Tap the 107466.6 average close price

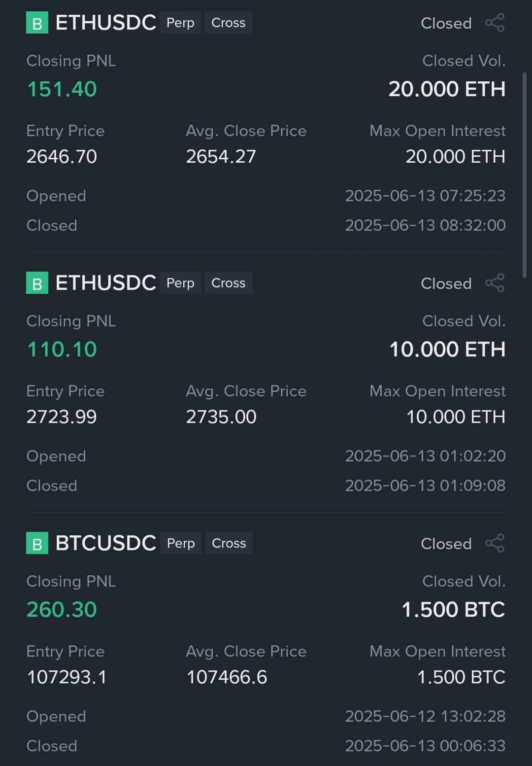[x=227, y=677]
